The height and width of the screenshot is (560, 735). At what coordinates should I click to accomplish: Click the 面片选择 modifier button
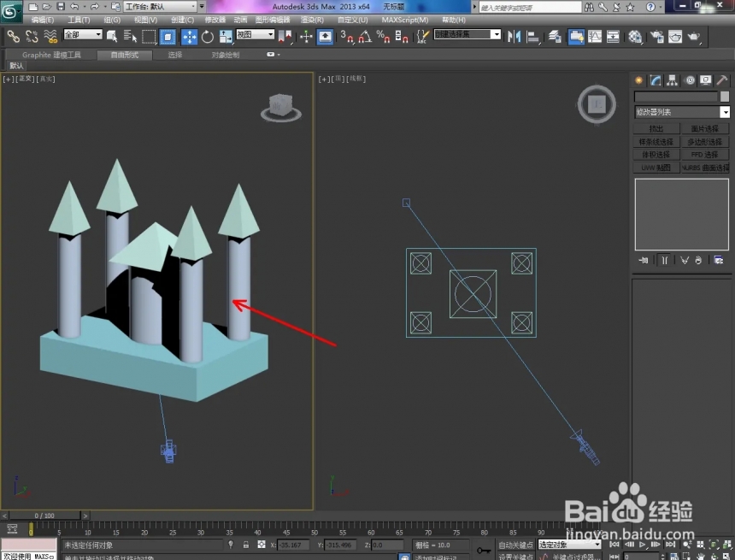(705, 128)
